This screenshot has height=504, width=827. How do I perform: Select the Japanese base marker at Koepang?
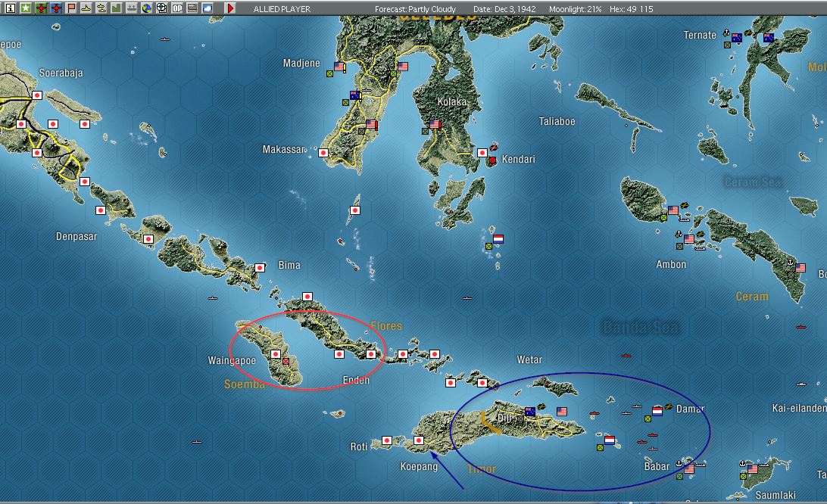pyautogui.click(x=419, y=440)
